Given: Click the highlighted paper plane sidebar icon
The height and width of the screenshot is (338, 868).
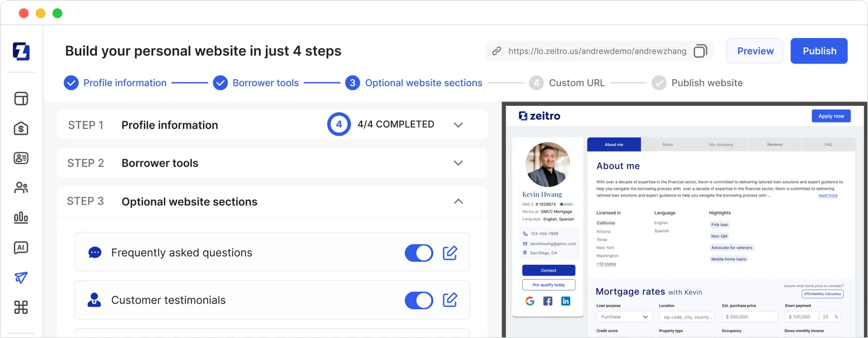Looking at the screenshot, I should (x=21, y=278).
